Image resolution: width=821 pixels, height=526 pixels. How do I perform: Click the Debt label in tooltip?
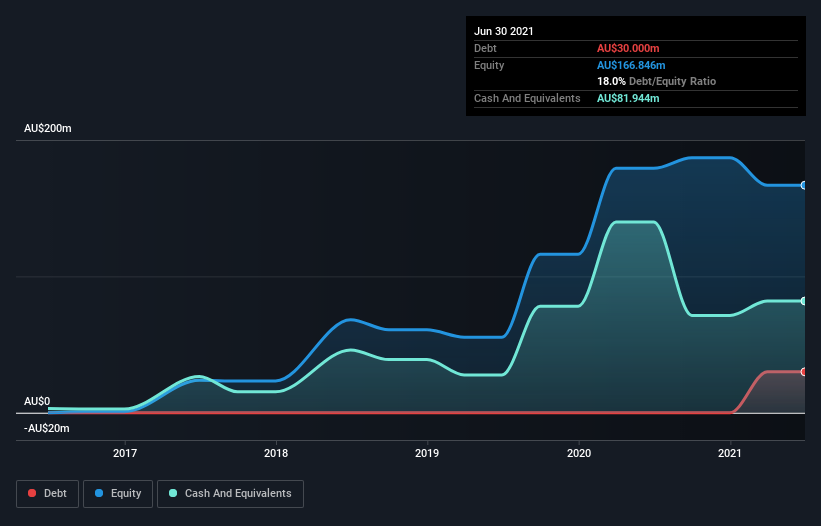[x=485, y=48]
